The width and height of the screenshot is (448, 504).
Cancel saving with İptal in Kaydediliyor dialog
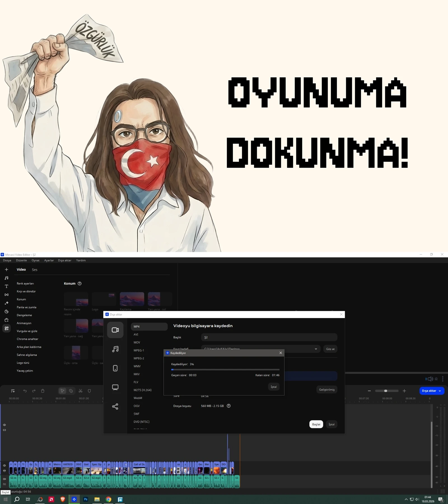[274, 387]
